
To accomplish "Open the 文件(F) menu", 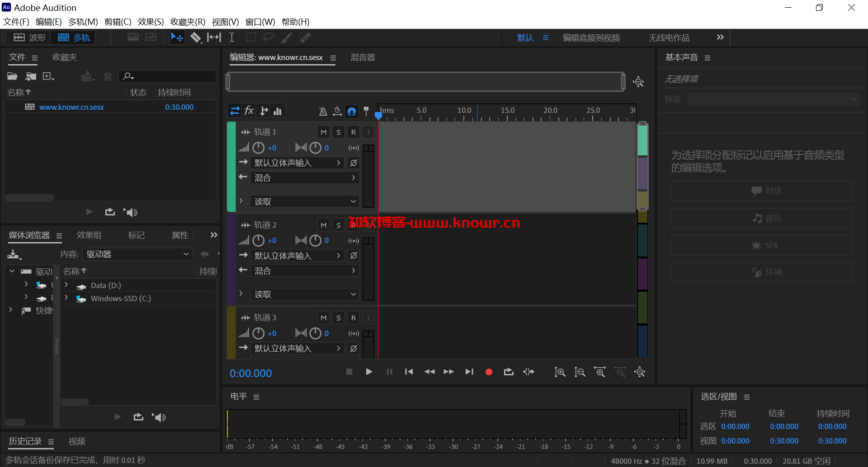I will click(x=16, y=22).
